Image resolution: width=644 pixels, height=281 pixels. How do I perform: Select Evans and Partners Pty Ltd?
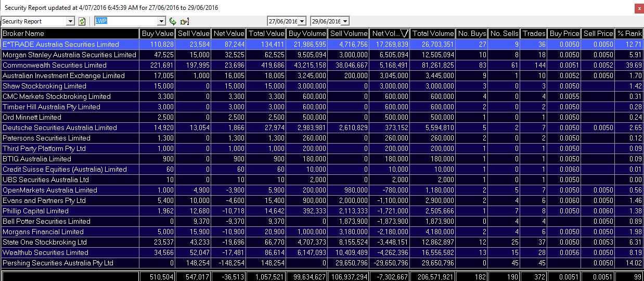click(44, 200)
